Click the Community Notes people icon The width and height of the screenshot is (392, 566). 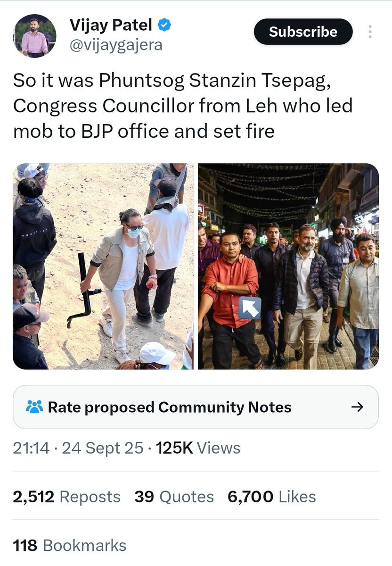click(x=34, y=407)
